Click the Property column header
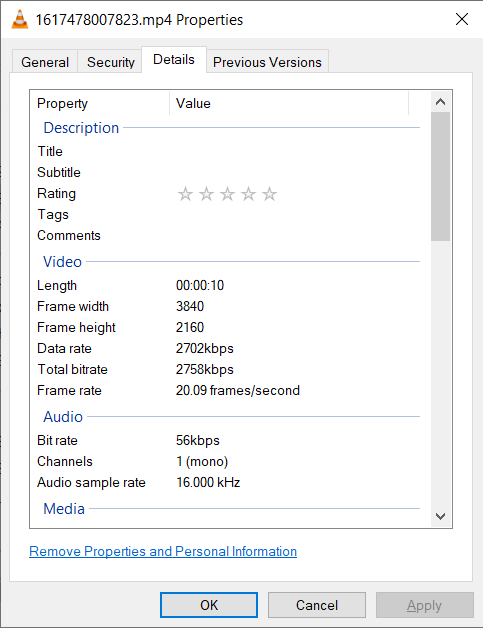Screen dimensions: 483x628 pos(99,103)
